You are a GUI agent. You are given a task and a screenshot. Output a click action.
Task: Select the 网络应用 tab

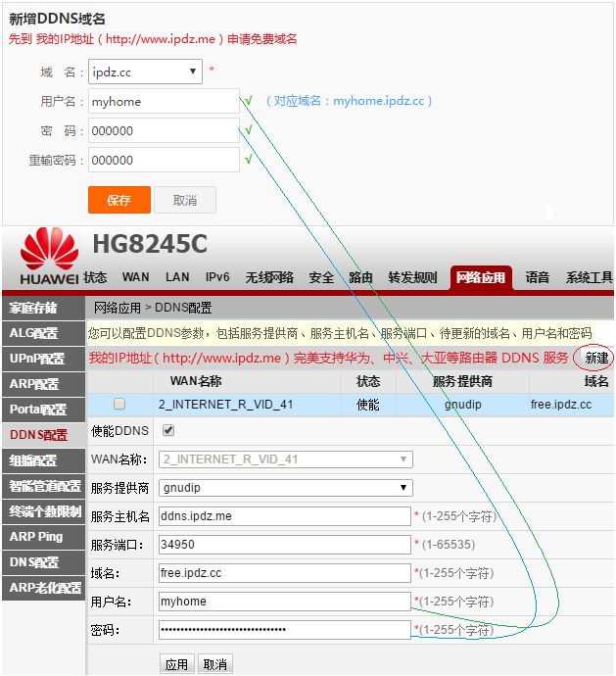coord(481,277)
